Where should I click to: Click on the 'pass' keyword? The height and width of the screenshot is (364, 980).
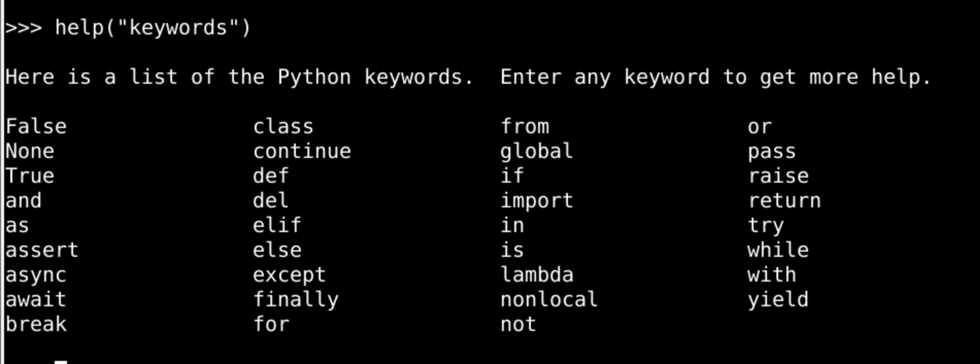[772, 152]
